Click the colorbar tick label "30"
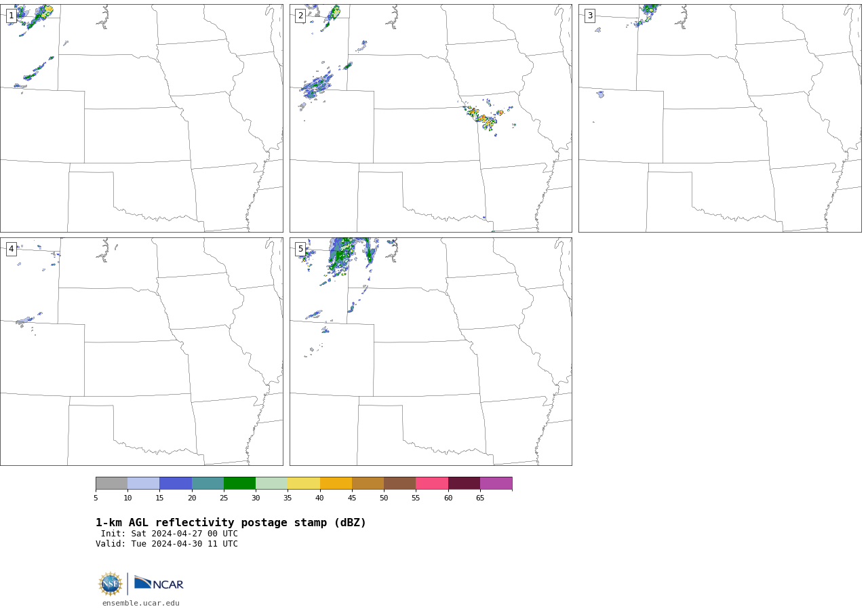This screenshot has width=868, height=611. point(256,498)
